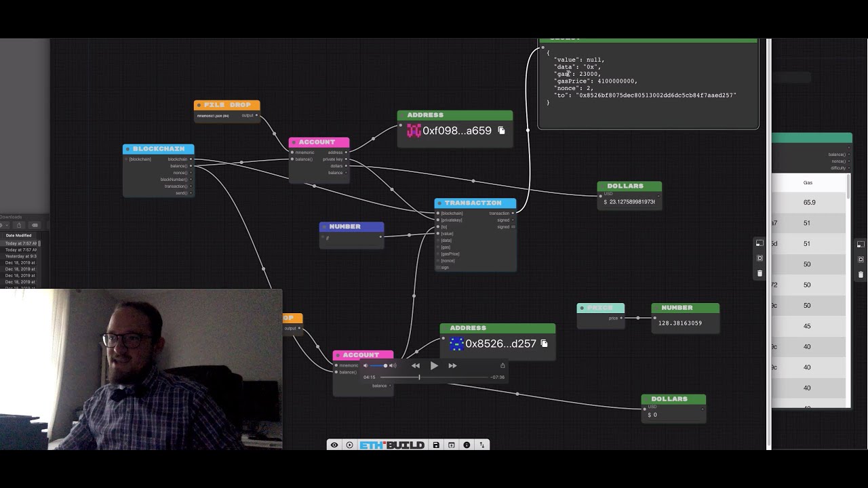Click the Transaction [nonce] input port
The width and height of the screenshot is (868, 488).
[x=438, y=261]
